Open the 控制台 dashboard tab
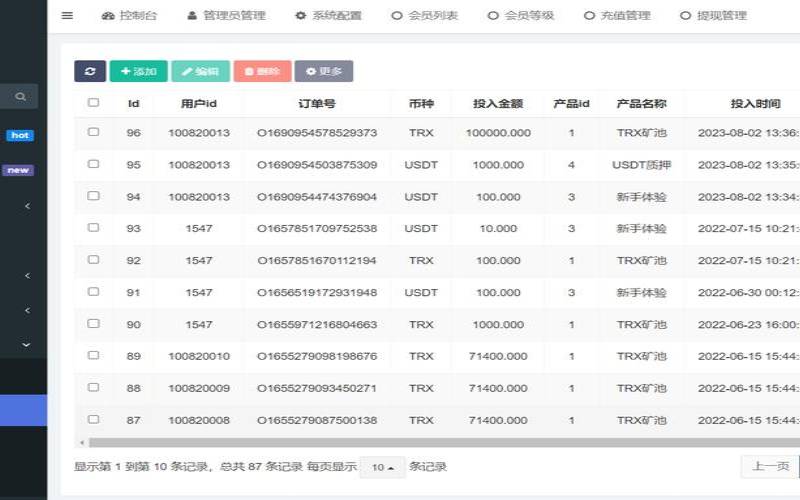 point(129,15)
